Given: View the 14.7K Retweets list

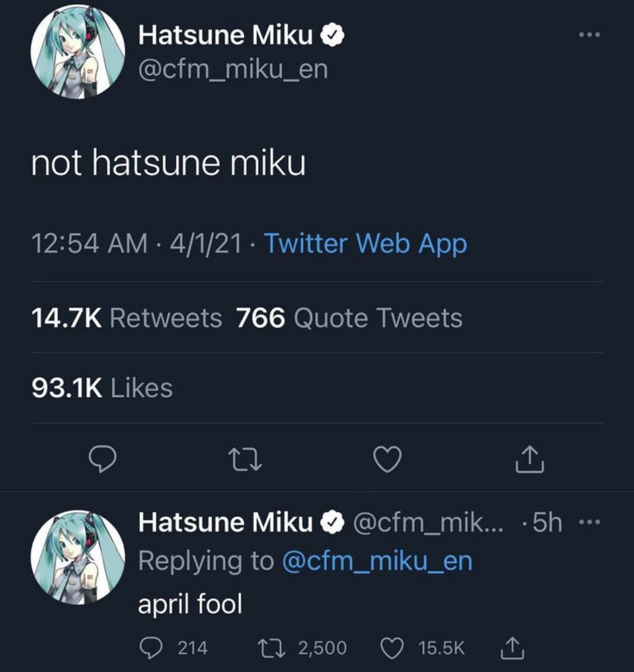Looking at the screenshot, I should click(126, 317).
